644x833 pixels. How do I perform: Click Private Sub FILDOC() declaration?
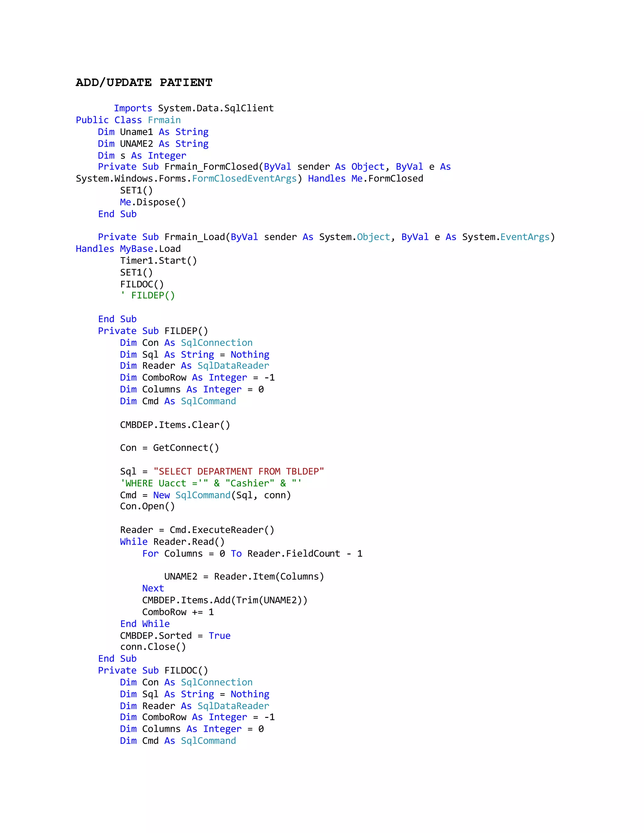click(x=153, y=670)
